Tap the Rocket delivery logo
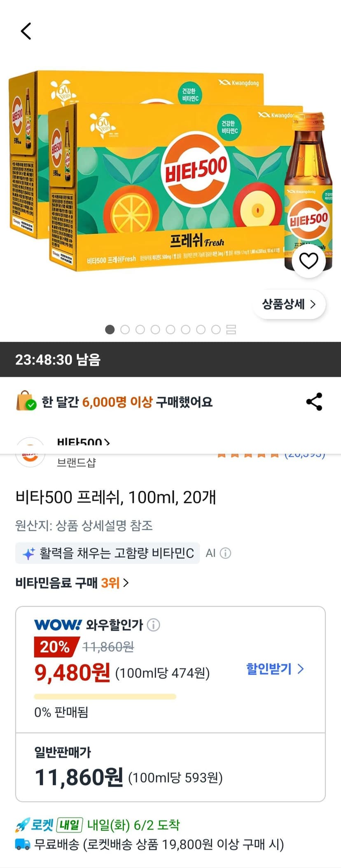 (35, 825)
